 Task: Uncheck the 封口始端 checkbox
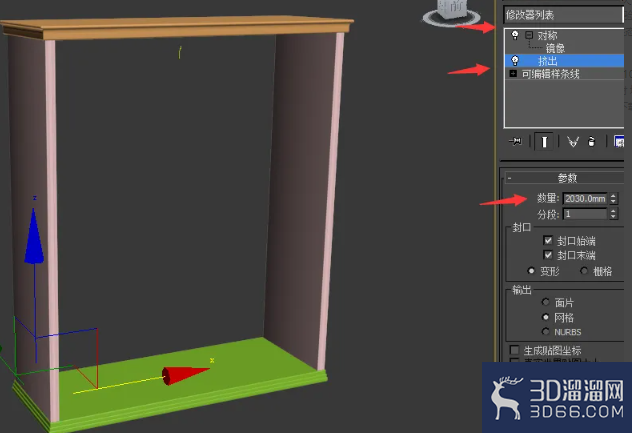(548, 241)
